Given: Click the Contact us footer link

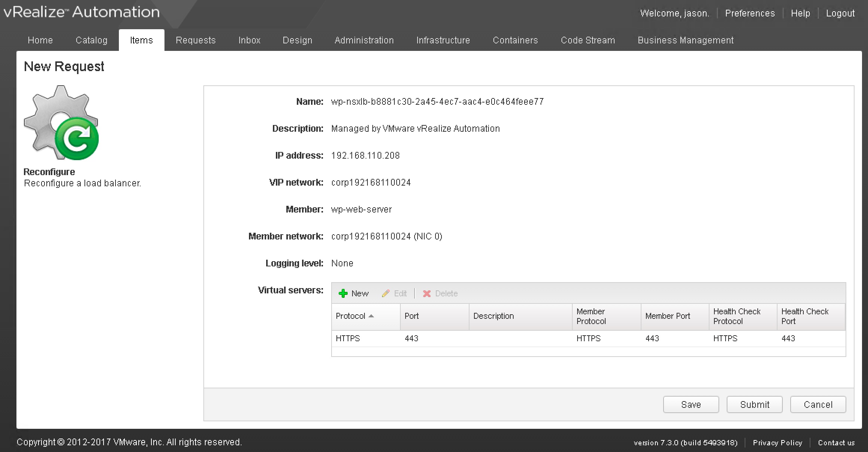Looking at the screenshot, I should click(836, 443).
